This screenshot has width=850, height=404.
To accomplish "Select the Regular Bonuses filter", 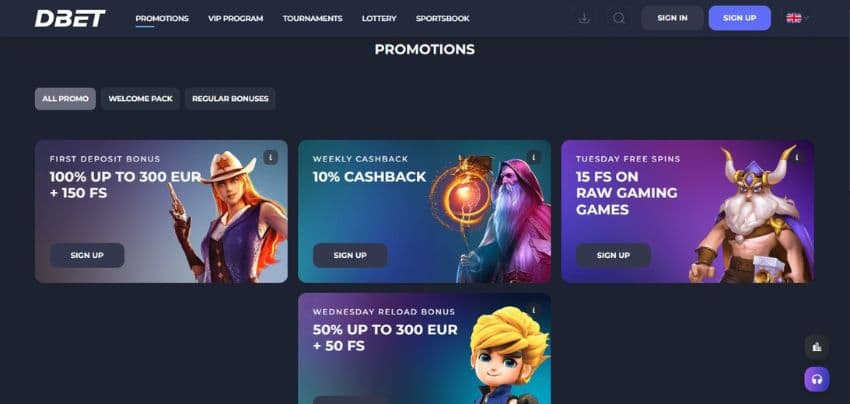I will 230,99.
